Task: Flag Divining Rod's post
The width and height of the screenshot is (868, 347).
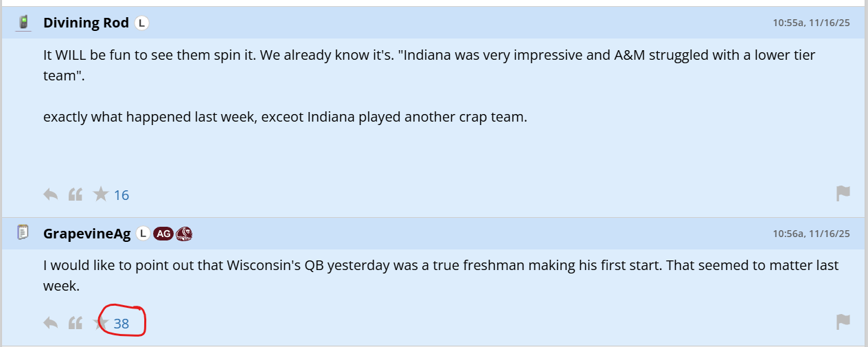Action: click(x=843, y=194)
